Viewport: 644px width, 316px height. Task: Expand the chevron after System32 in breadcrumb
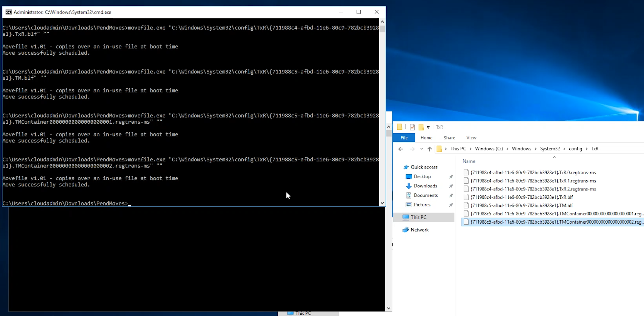[x=564, y=149]
